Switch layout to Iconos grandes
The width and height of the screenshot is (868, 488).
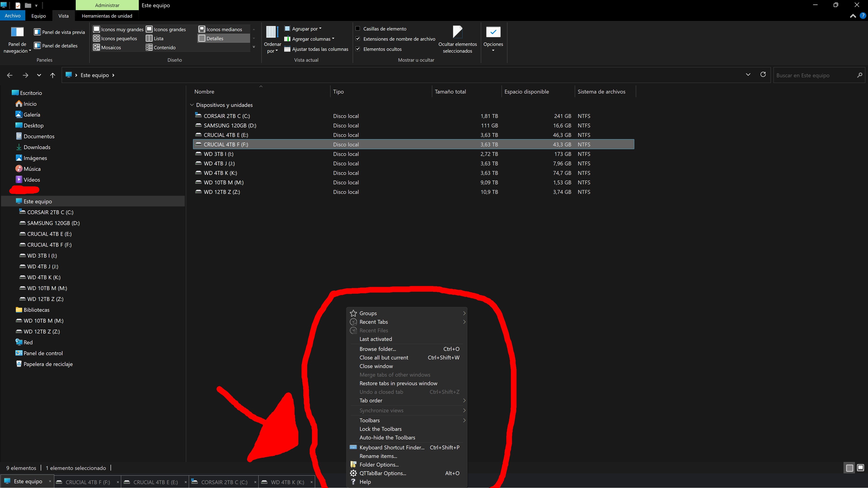pyautogui.click(x=166, y=29)
